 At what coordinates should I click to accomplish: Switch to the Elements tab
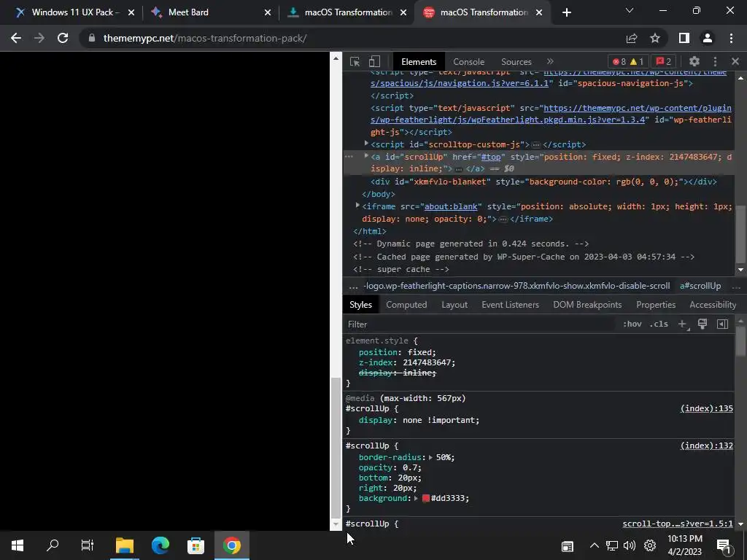coord(419,61)
